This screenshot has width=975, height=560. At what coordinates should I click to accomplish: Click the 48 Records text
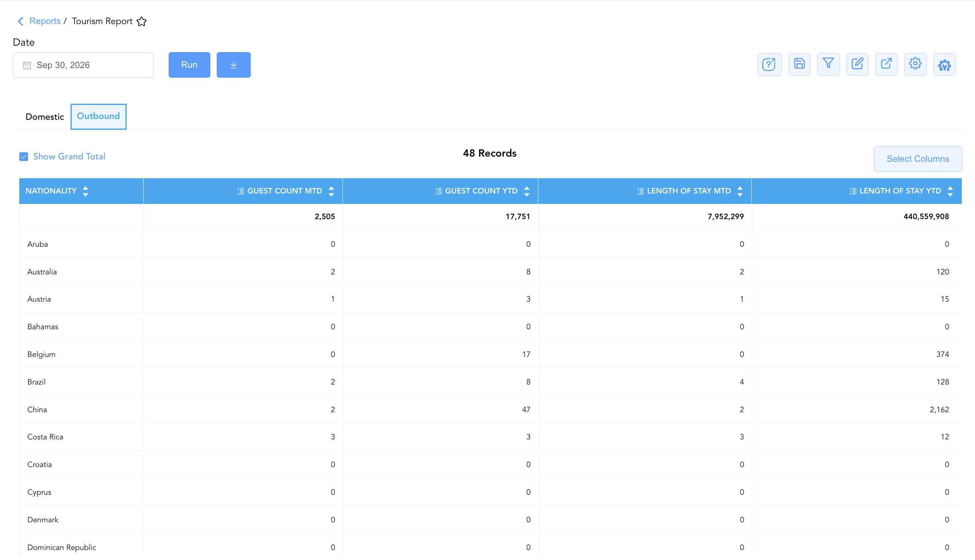tap(490, 153)
